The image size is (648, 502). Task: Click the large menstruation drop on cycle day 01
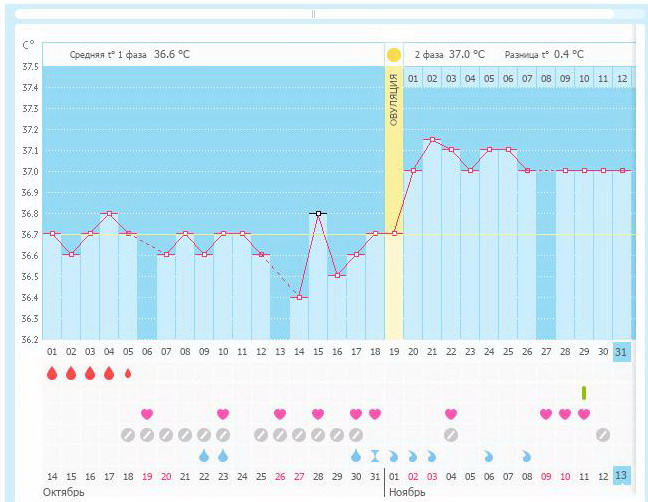52,374
